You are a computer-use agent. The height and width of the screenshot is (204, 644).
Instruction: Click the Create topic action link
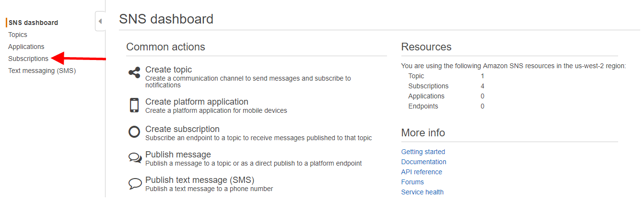coord(168,70)
